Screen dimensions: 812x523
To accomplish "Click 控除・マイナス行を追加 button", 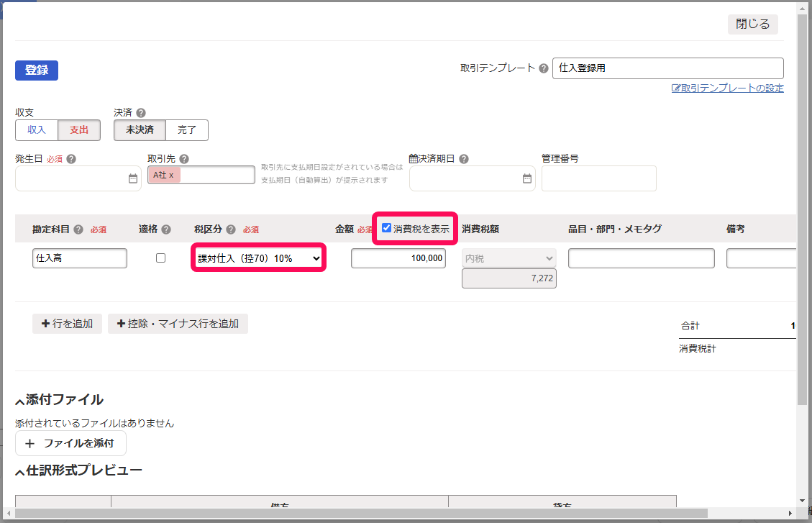I will (x=178, y=324).
